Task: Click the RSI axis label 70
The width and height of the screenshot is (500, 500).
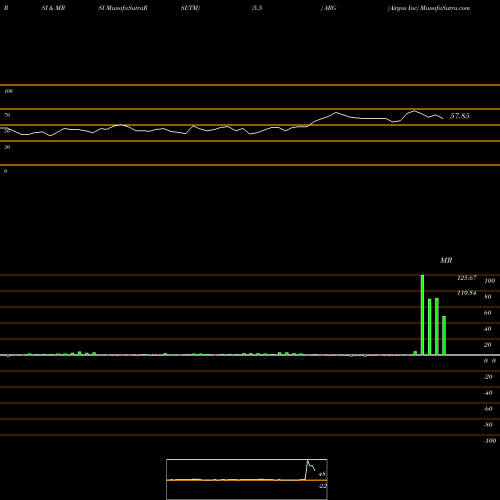Action: coord(7,115)
